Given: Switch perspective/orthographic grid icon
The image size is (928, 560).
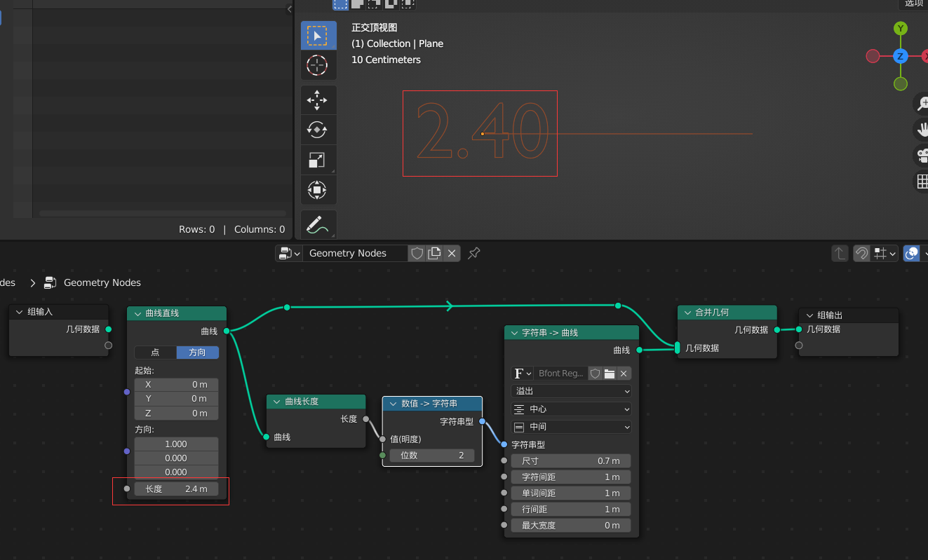Looking at the screenshot, I should [922, 182].
